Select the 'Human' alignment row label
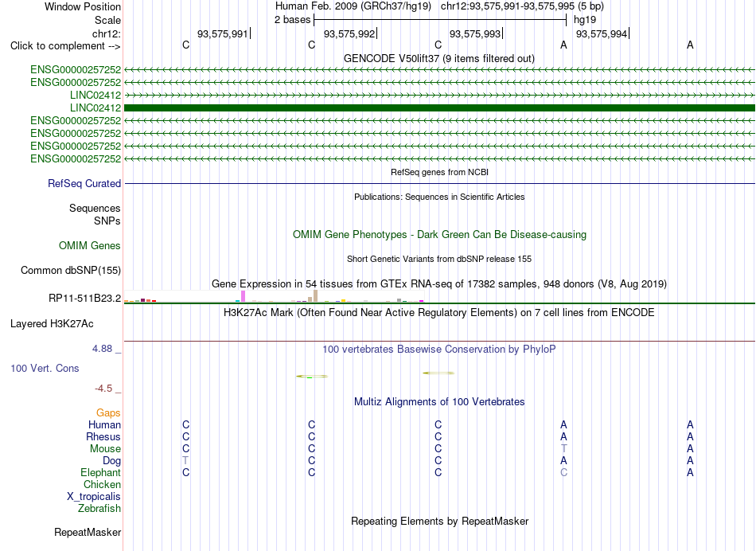 (104, 424)
